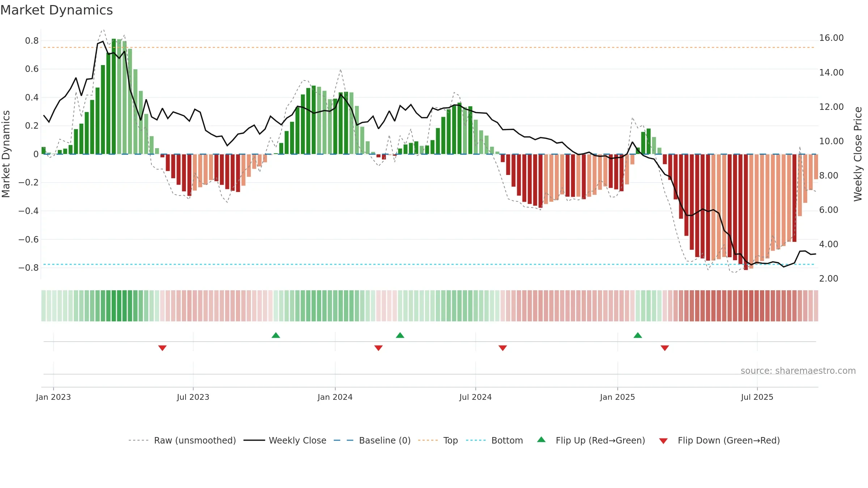Click the Jan 2025 axis label
This screenshot has height=488, width=868.
618,397
